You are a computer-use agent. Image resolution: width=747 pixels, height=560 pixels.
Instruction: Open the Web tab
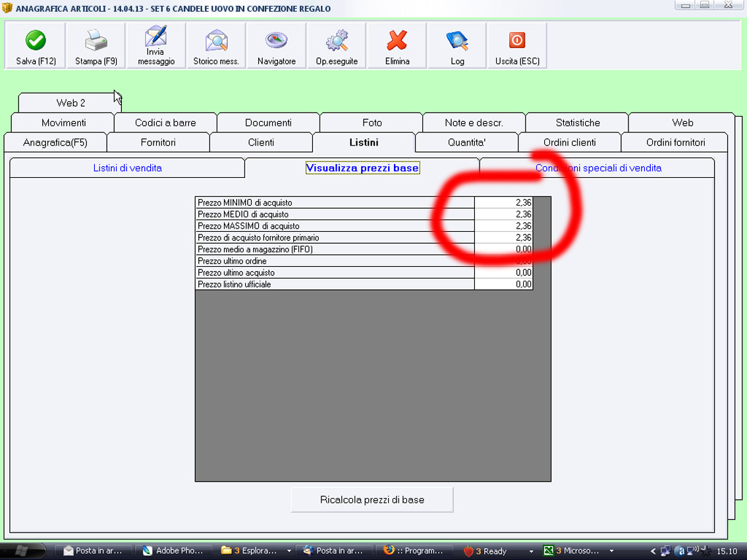tap(682, 123)
